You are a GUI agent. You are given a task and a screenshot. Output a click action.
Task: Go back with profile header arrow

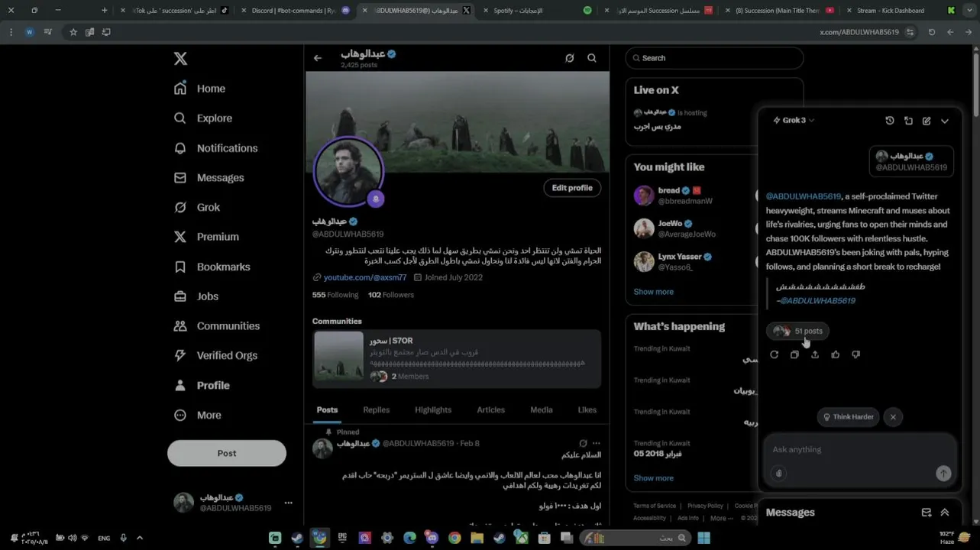click(x=318, y=58)
